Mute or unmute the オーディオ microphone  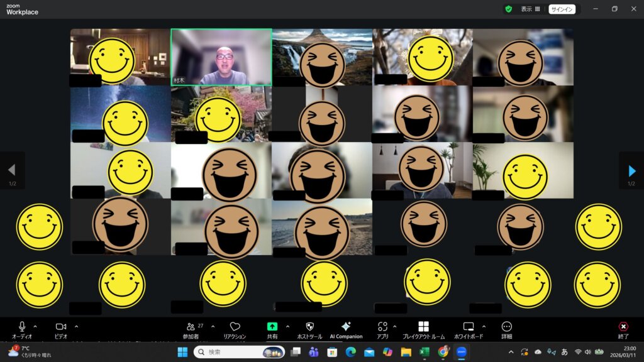tap(22, 327)
